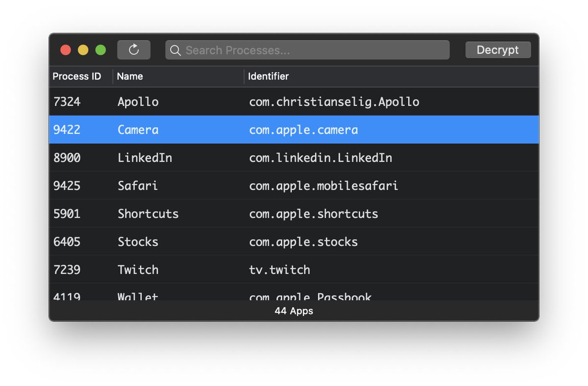
Task: Zoom window with green button
Action: pos(100,50)
